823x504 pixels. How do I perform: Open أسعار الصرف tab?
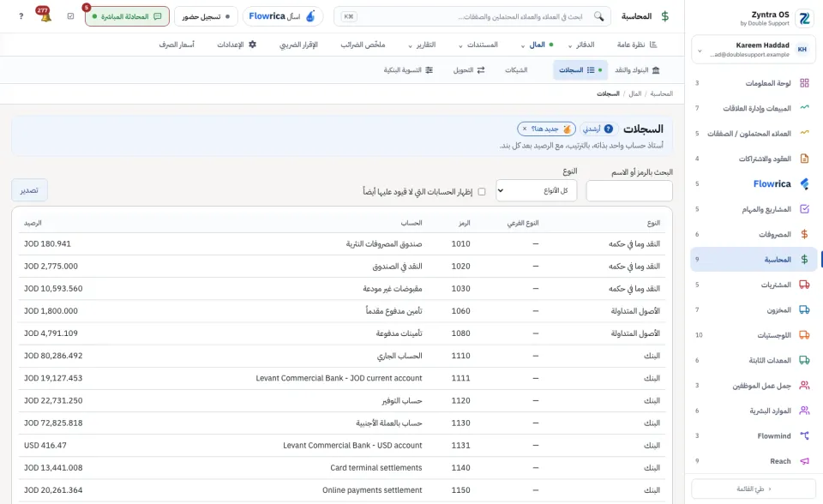[177, 45]
